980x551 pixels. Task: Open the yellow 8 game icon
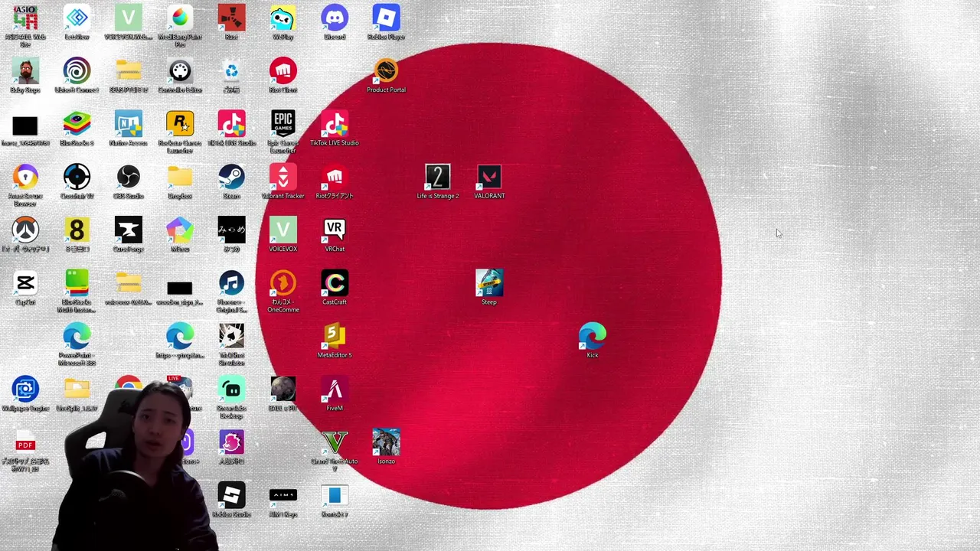point(77,230)
